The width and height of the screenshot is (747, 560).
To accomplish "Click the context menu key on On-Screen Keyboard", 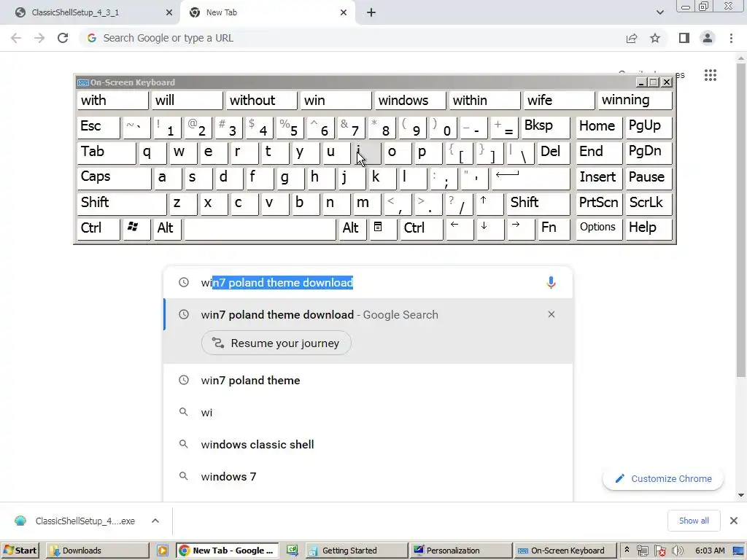I will 383,229.
